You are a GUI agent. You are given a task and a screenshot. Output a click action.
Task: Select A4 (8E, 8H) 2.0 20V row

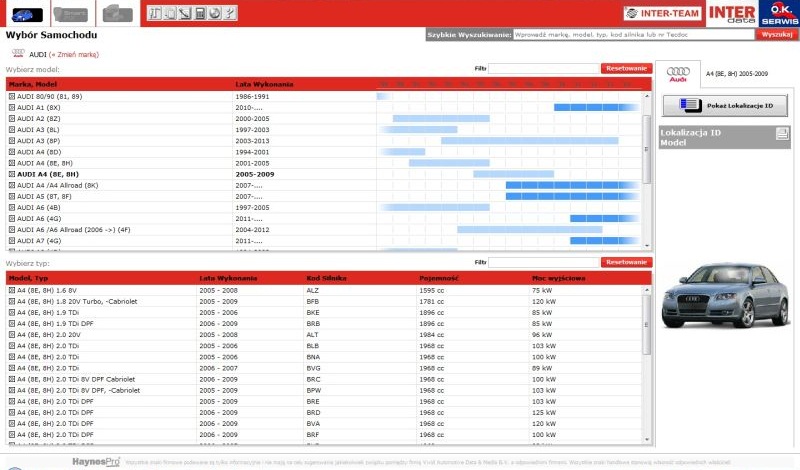[324, 335]
